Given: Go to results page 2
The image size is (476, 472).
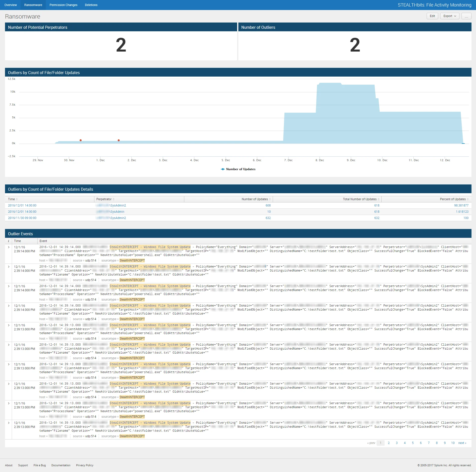Looking at the screenshot, I should click(389, 443).
